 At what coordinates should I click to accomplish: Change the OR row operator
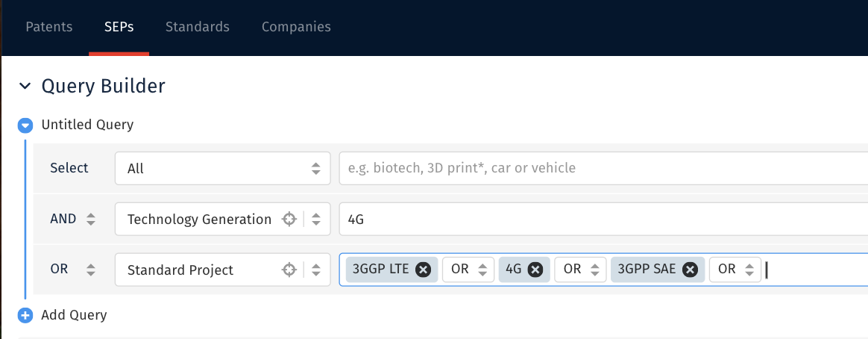[x=73, y=270]
